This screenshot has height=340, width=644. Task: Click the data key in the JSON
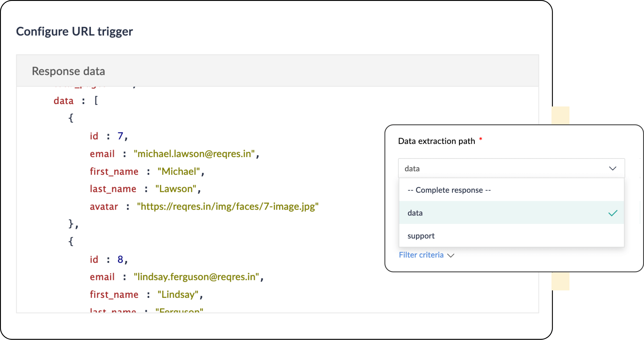pos(64,101)
